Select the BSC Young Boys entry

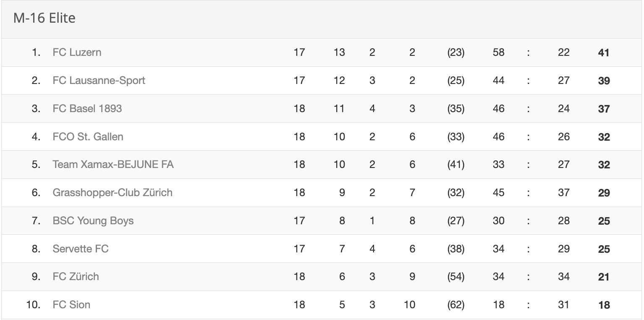[93, 221]
